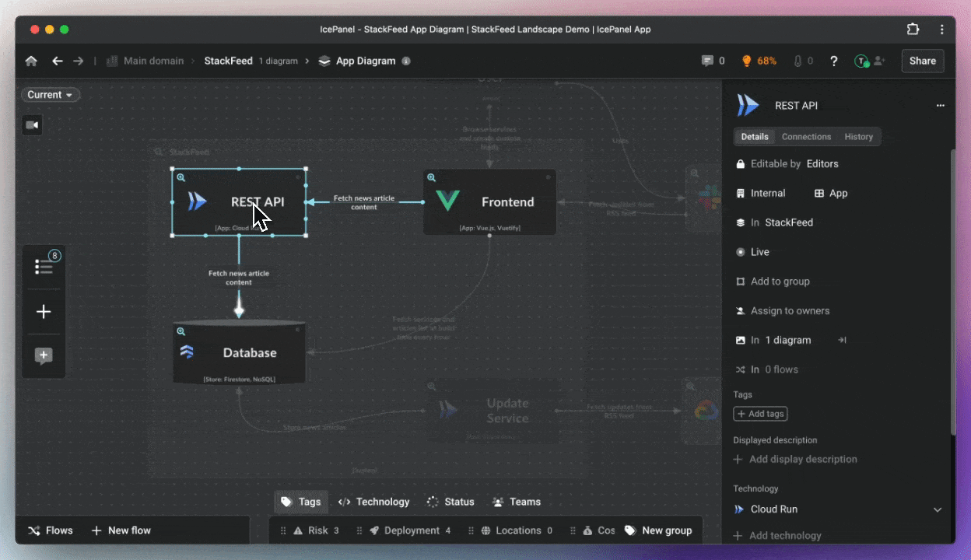Toggle the Teams overlay at the bottom
This screenshot has width=971, height=560.
pyautogui.click(x=517, y=502)
